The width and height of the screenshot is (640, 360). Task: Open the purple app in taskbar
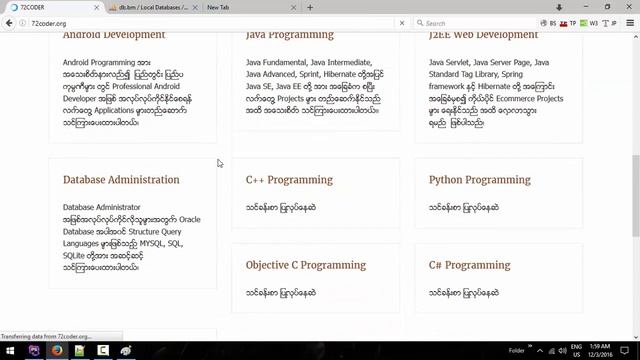click(x=34, y=351)
